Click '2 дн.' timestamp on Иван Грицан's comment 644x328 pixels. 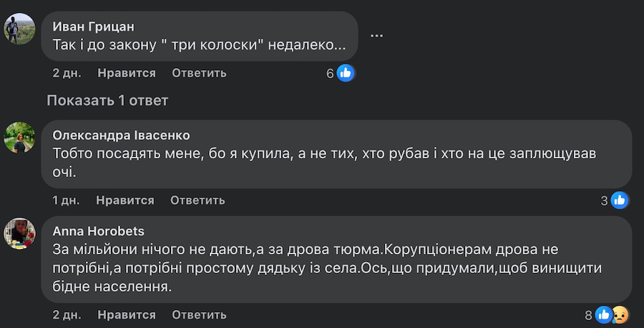point(67,73)
